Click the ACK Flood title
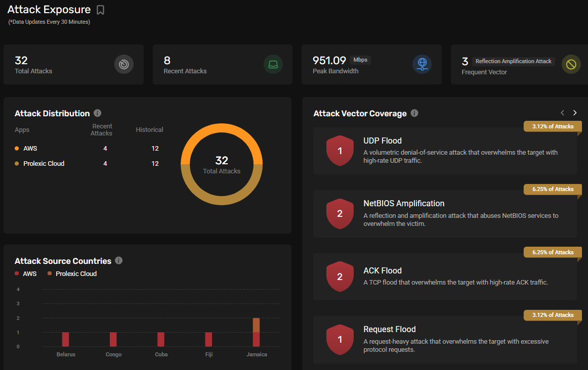The image size is (588, 370). tap(383, 271)
